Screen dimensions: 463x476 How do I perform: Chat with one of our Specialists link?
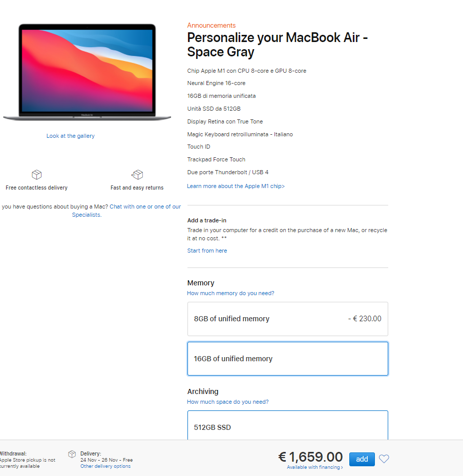tap(126, 211)
